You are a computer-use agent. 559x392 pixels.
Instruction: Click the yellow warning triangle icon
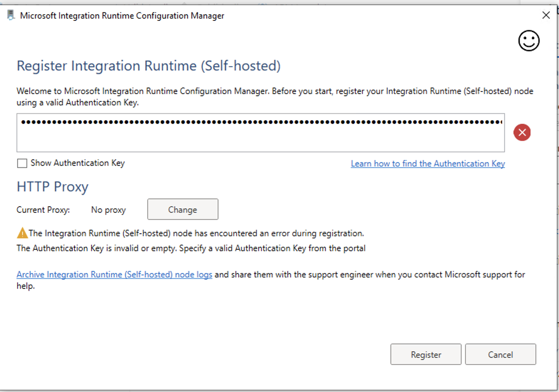click(x=22, y=233)
